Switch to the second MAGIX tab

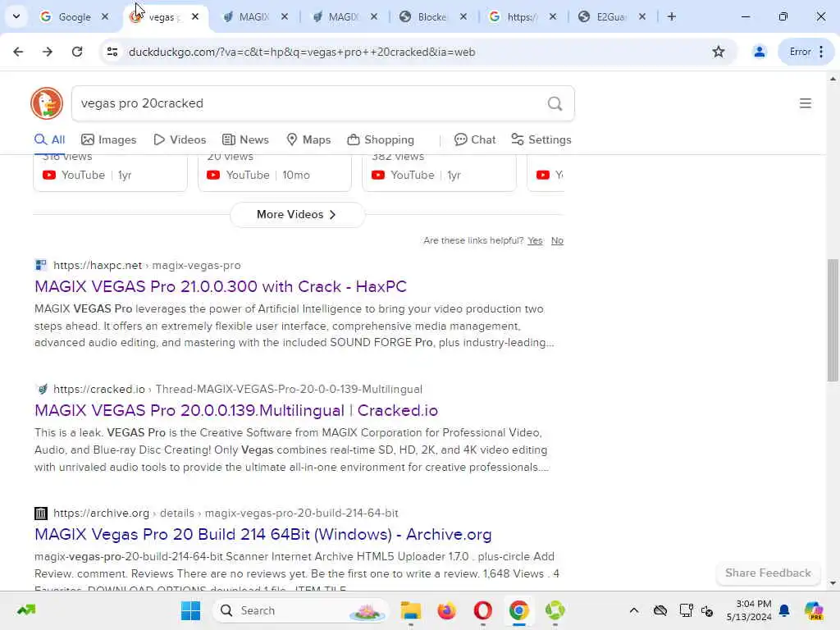click(344, 16)
